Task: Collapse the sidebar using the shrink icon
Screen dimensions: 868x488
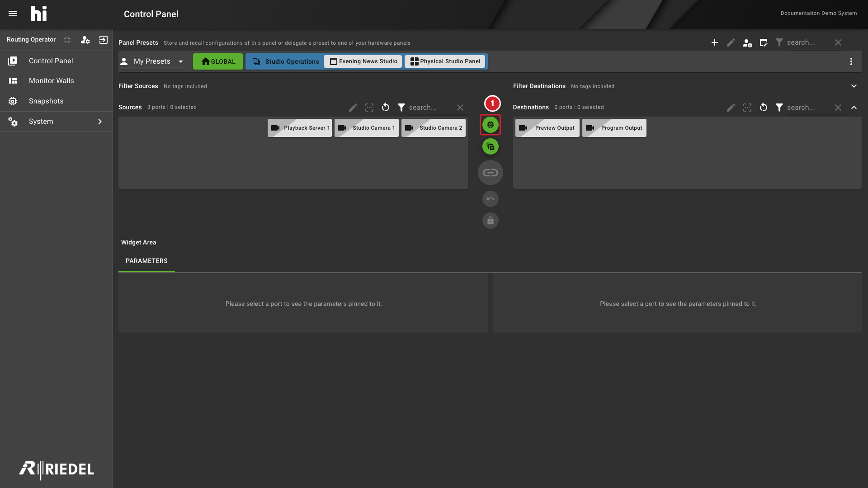Action: (67, 40)
